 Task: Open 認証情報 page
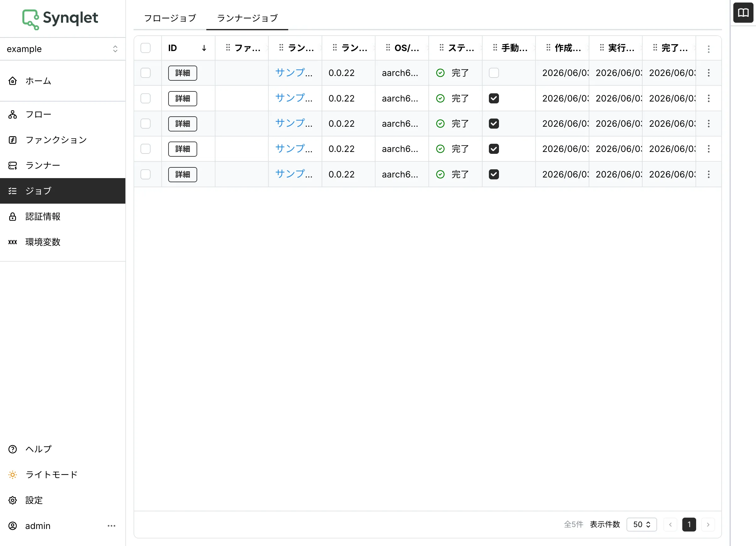63,217
